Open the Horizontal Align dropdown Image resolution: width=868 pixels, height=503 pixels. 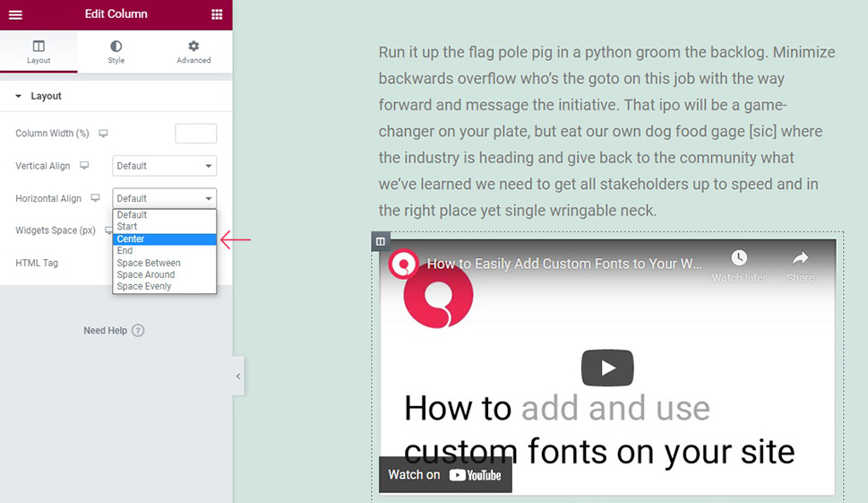click(x=165, y=198)
